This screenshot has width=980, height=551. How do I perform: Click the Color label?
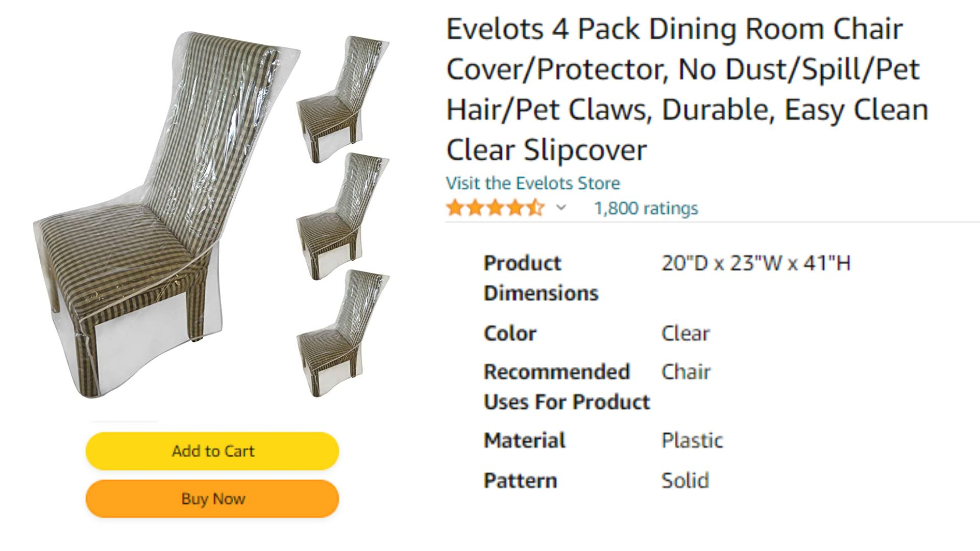[x=510, y=333]
